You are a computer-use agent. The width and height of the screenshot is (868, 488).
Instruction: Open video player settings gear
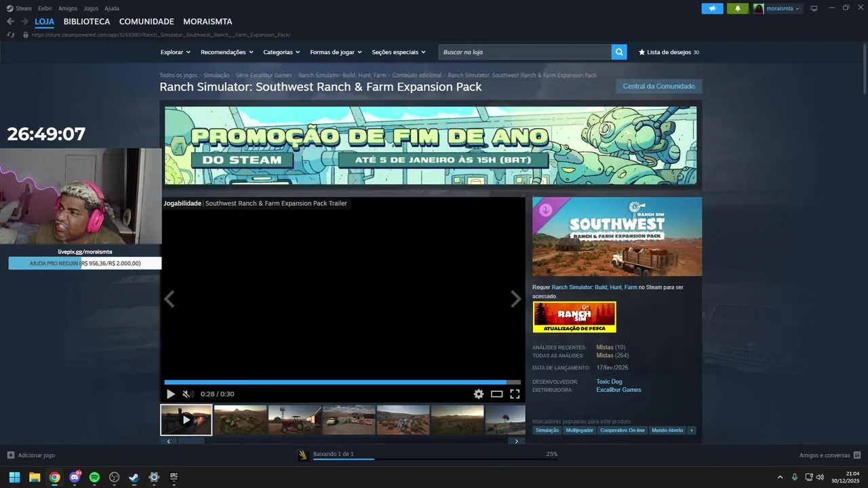[479, 394]
